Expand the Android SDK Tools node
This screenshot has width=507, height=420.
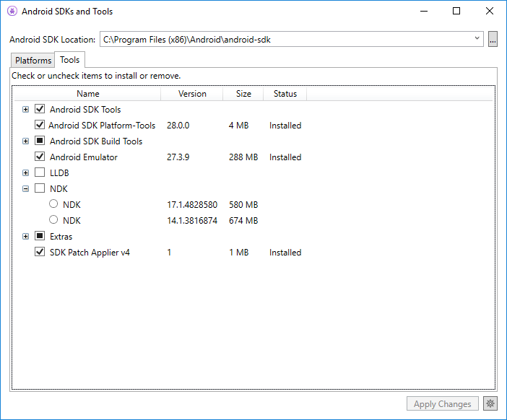tap(26, 110)
